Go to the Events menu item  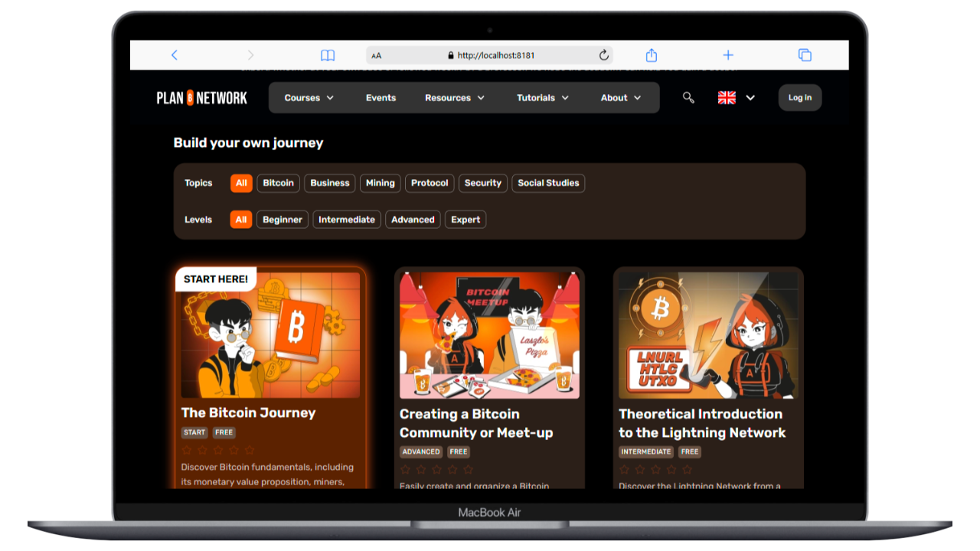[x=381, y=98]
